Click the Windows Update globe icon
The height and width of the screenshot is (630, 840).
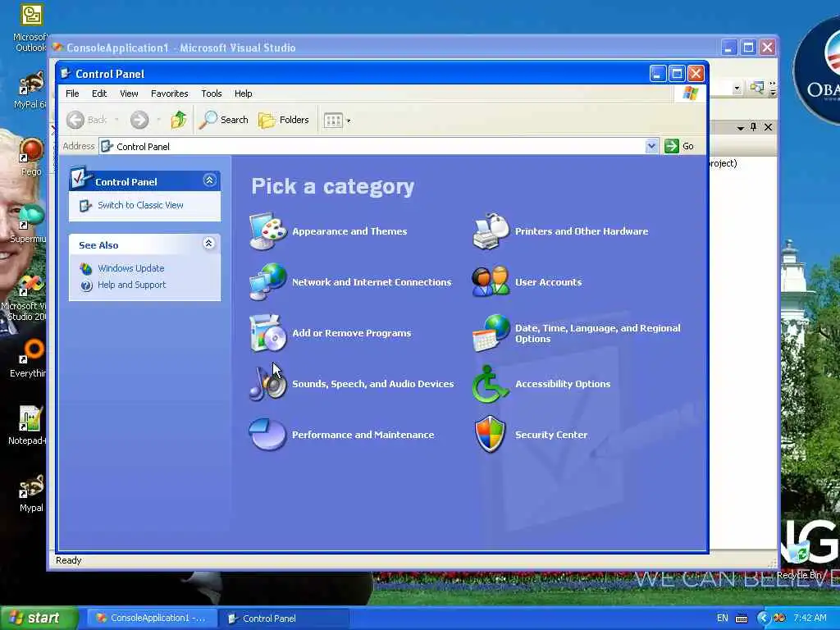86,268
